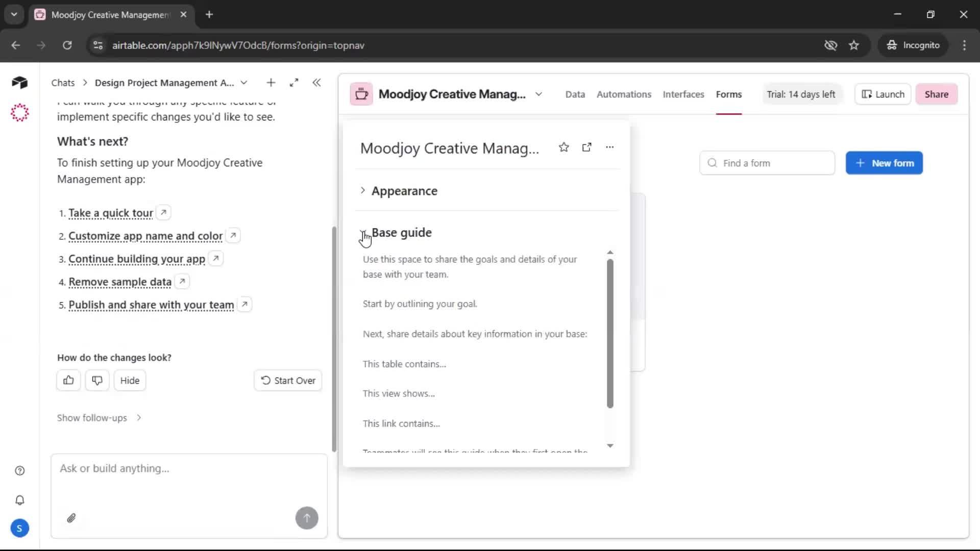
Task: Click the third-party cookies blocked eye icon
Action: pos(830,45)
